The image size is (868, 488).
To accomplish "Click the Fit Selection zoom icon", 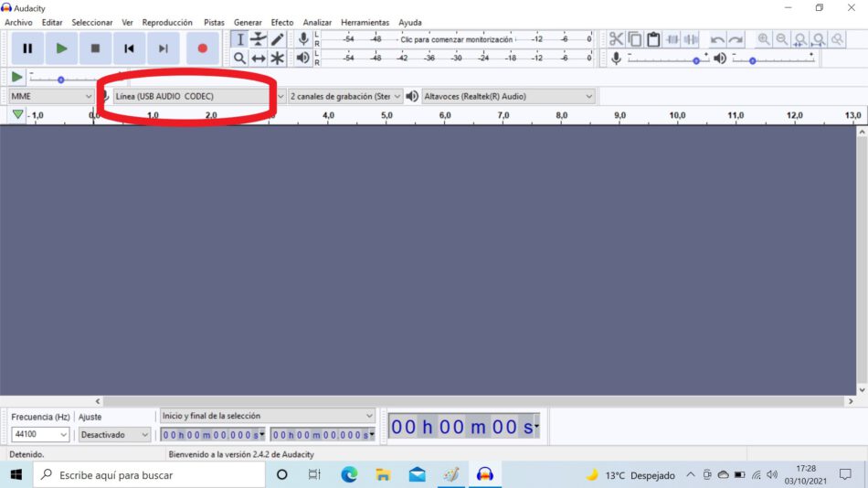I will [799, 39].
